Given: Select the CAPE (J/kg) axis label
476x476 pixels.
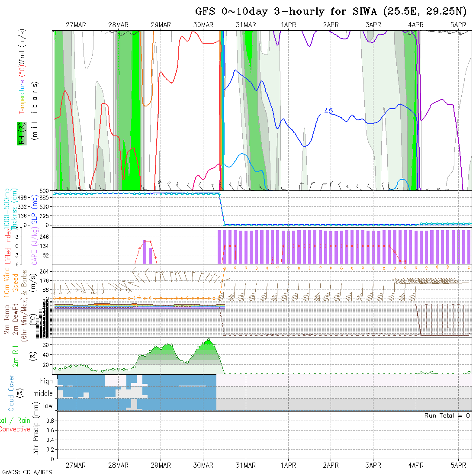Looking at the screenshot, I should 34,251.
